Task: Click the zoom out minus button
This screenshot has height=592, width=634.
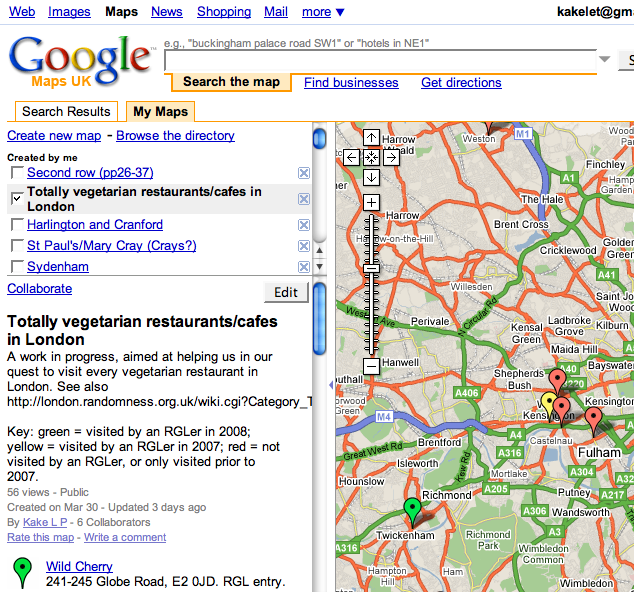Action: click(371, 366)
